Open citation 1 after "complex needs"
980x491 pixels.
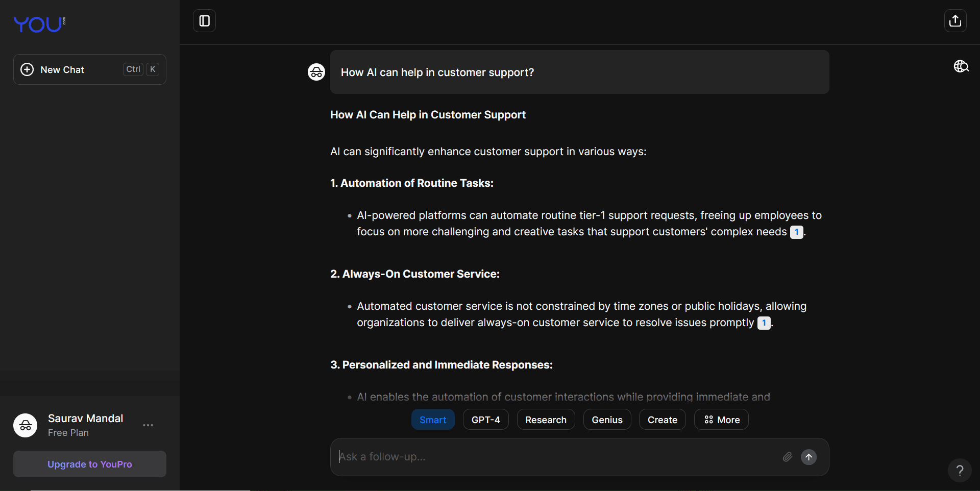pos(796,232)
